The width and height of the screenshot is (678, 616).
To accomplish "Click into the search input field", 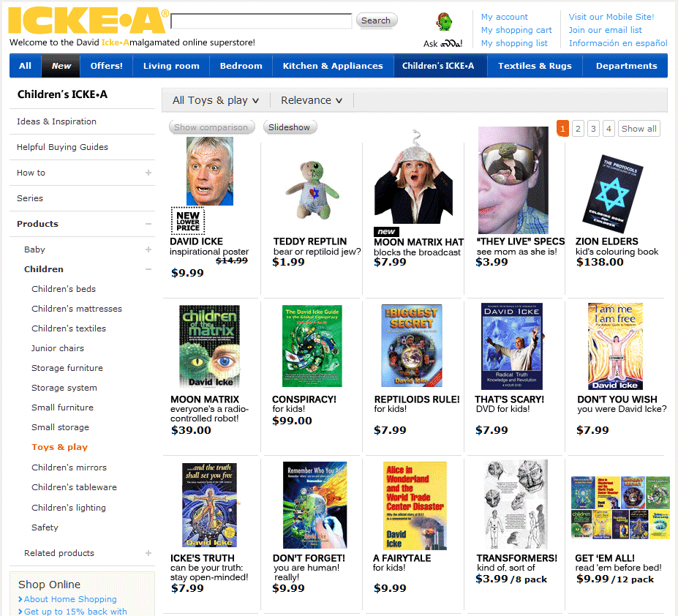I will 261,20.
